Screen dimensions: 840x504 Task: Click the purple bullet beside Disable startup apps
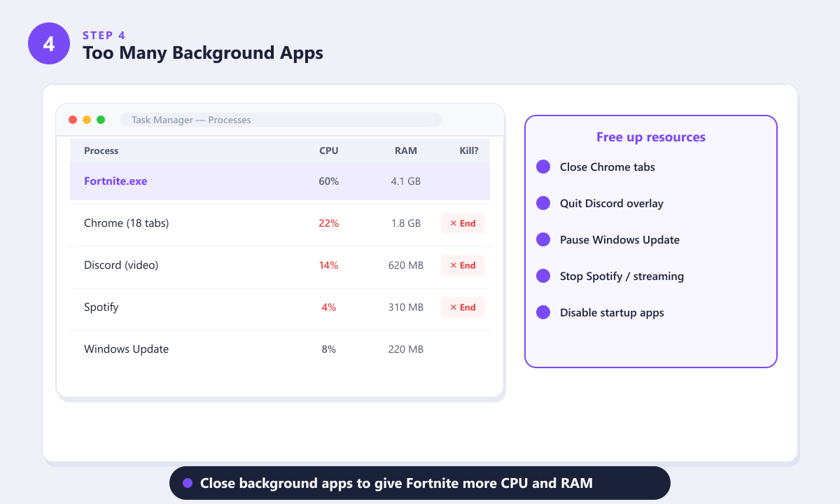(x=543, y=312)
